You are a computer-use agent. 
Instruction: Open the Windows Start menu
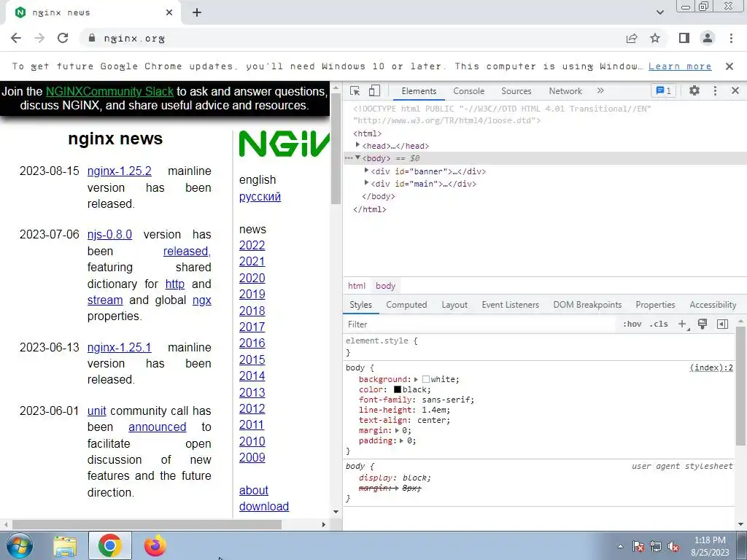19,545
